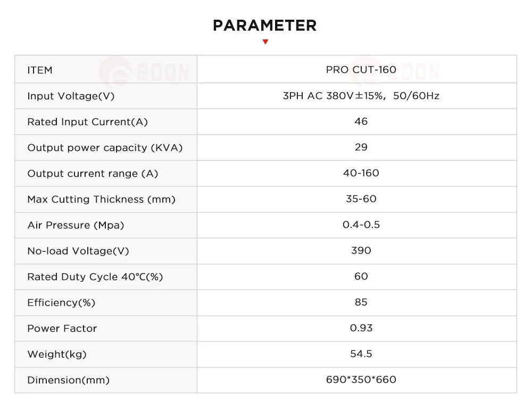The width and height of the screenshot is (532, 418).
Task: Click the Input Voltage(V) label
Action: pyautogui.click(x=71, y=96)
